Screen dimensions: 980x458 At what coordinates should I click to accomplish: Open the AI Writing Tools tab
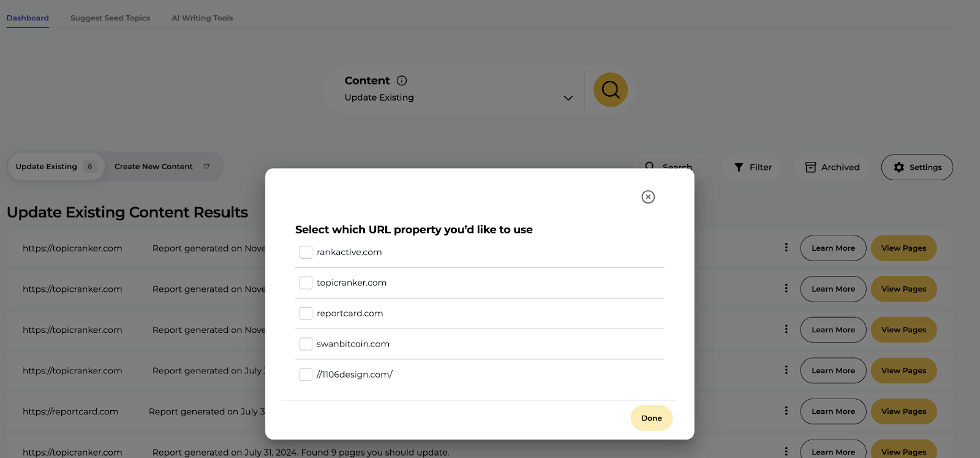[x=202, y=18]
